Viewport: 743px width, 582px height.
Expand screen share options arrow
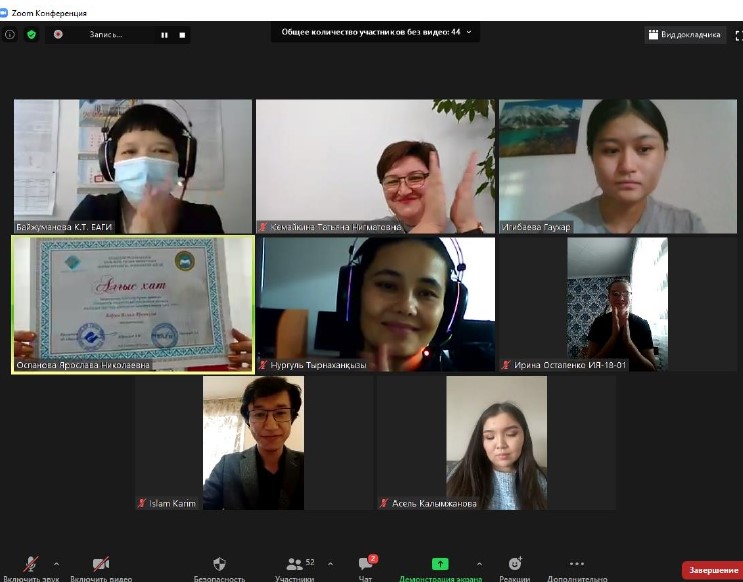click(479, 564)
